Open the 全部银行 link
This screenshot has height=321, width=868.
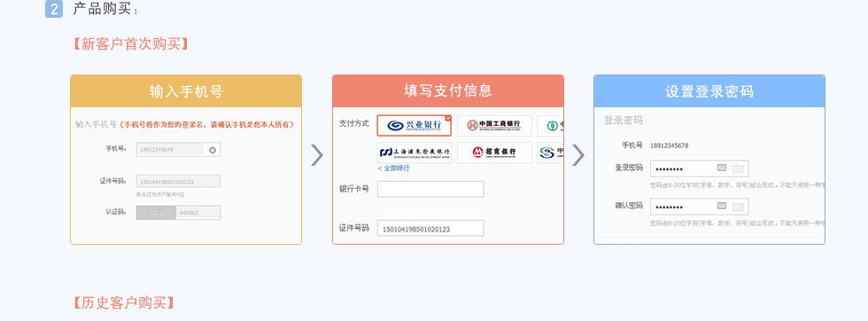click(x=393, y=168)
